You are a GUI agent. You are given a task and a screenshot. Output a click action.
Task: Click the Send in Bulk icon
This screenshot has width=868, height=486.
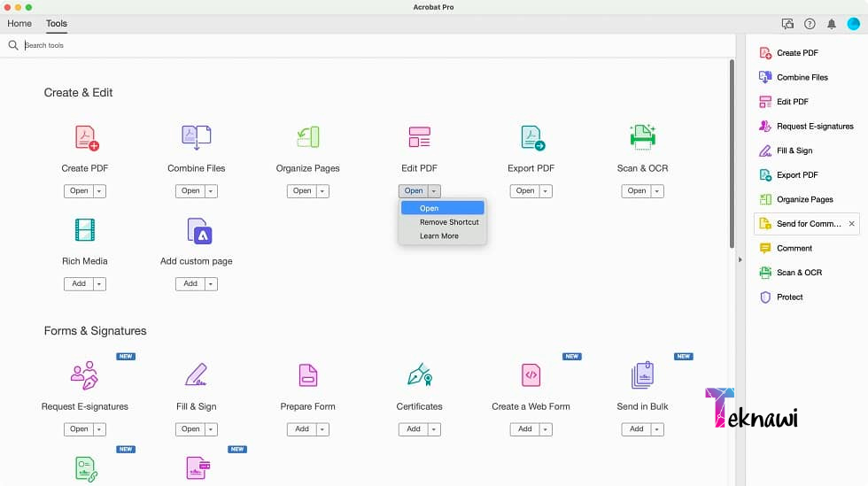pyautogui.click(x=642, y=375)
